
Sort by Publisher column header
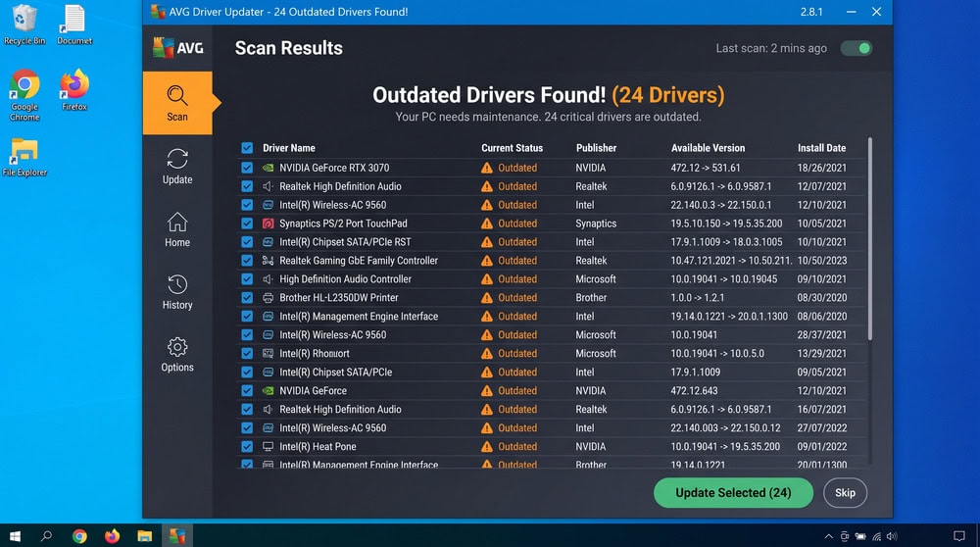pos(596,148)
